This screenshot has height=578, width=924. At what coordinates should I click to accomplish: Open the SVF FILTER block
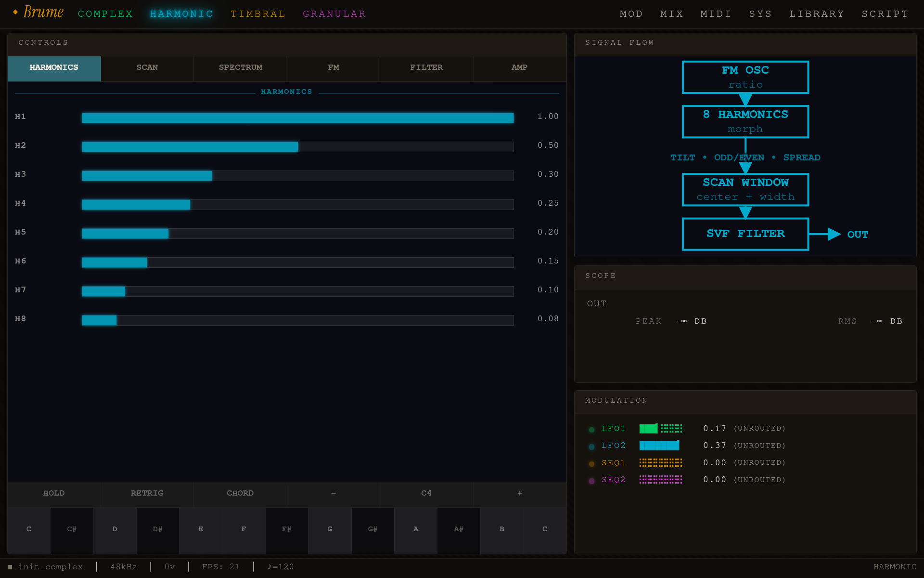click(745, 234)
